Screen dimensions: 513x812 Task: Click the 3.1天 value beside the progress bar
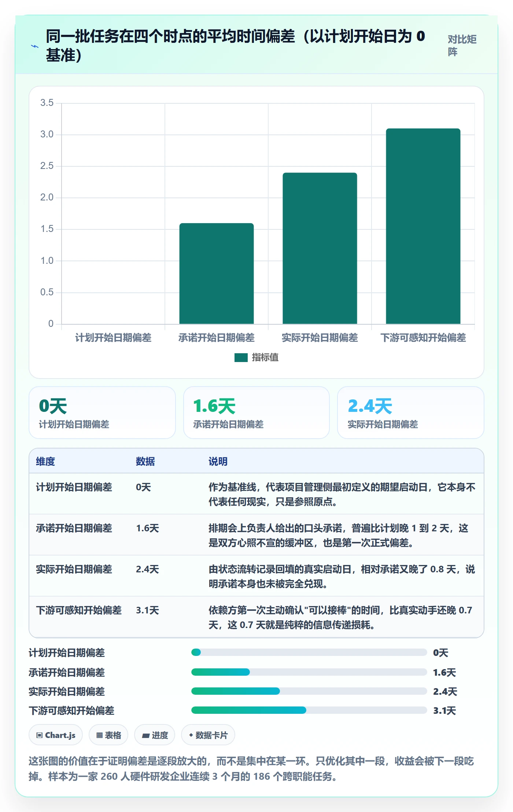coord(445,711)
